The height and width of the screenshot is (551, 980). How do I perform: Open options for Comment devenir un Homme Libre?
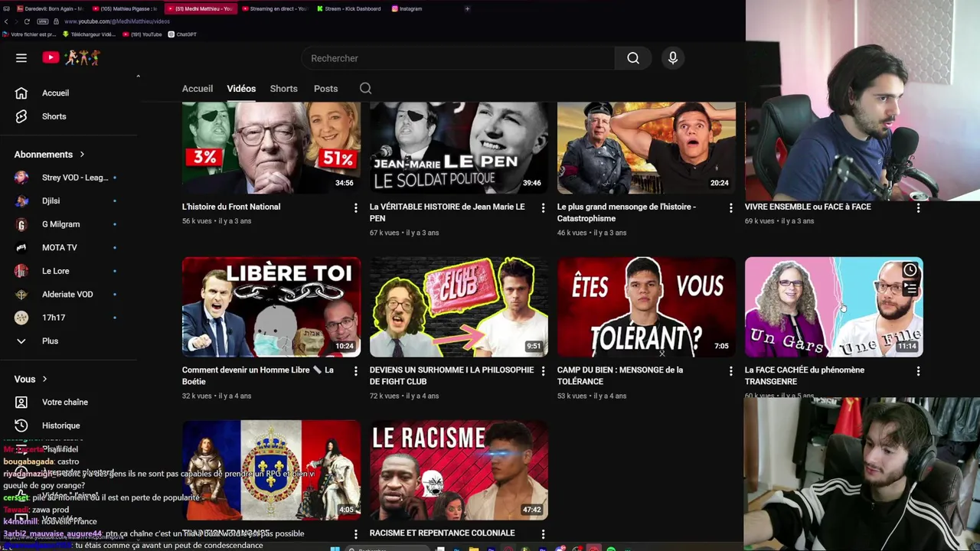pos(355,370)
